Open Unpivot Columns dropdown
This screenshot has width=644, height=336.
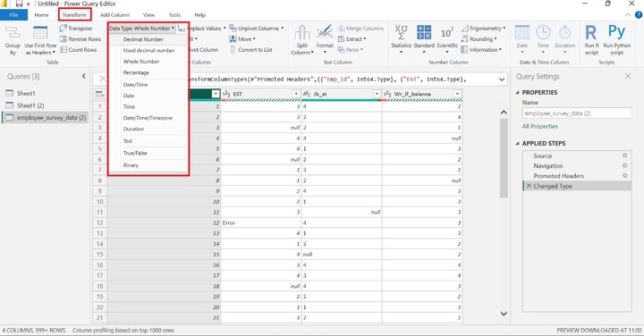[x=257, y=29]
